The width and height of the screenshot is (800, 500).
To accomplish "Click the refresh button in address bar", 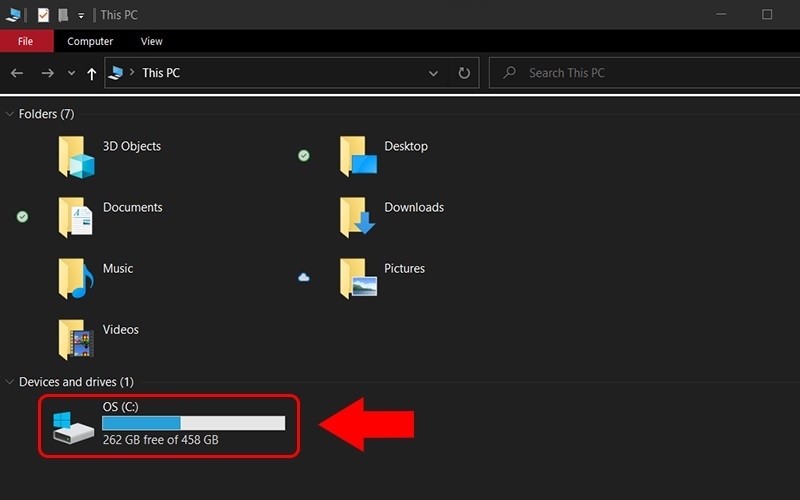I will [464, 73].
